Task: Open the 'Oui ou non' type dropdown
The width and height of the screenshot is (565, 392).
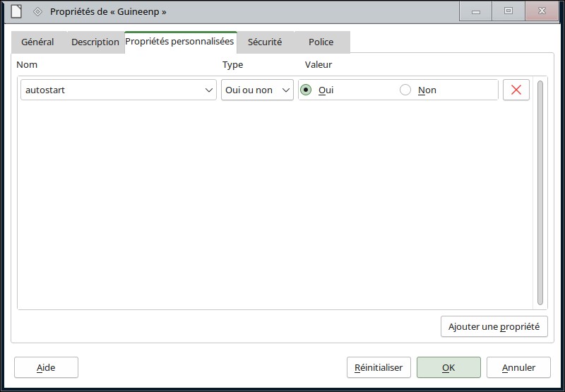Action: tap(257, 90)
